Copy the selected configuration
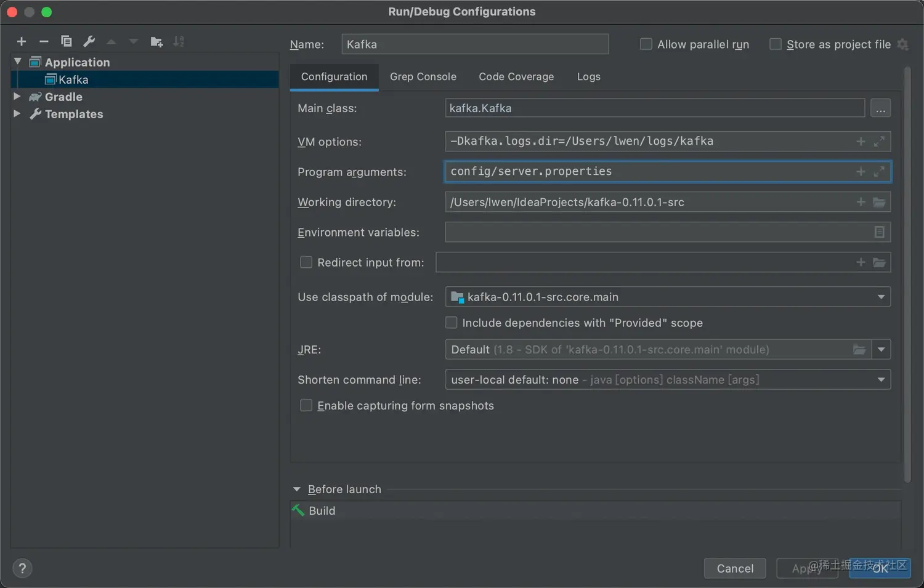 click(x=66, y=41)
